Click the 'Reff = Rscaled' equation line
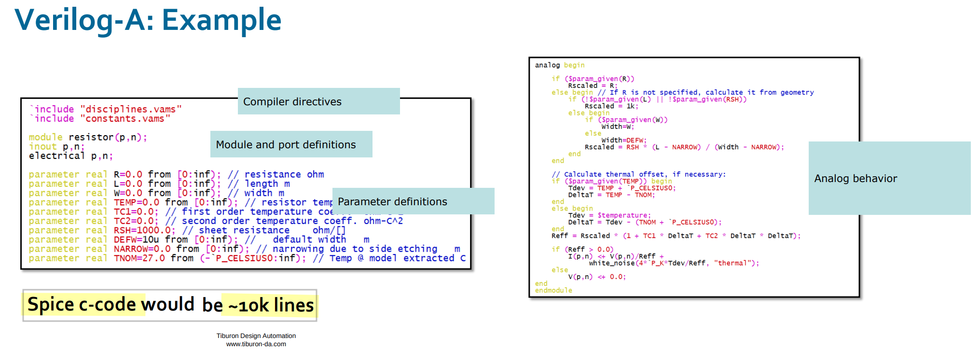Viewport: 980px width, 352px height. click(676, 236)
